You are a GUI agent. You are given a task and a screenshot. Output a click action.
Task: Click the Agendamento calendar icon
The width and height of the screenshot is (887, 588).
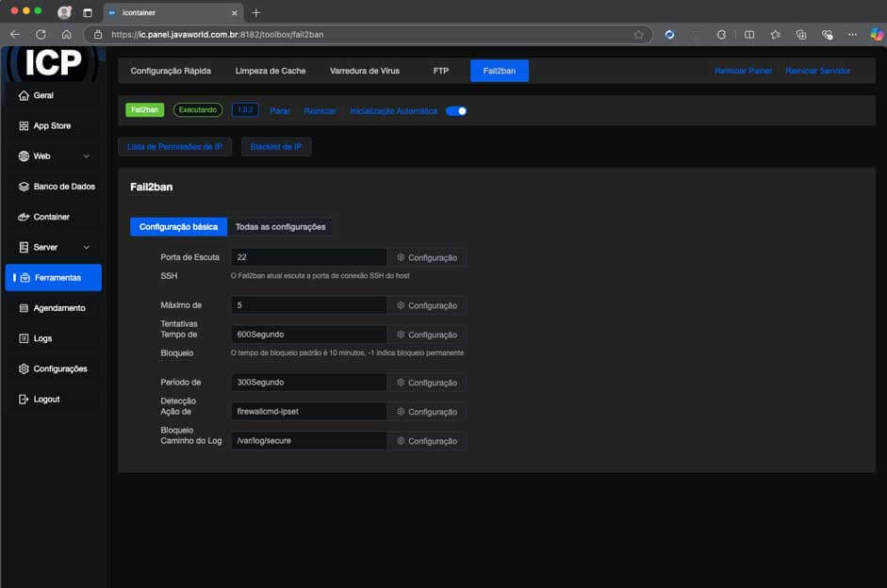(24, 308)
